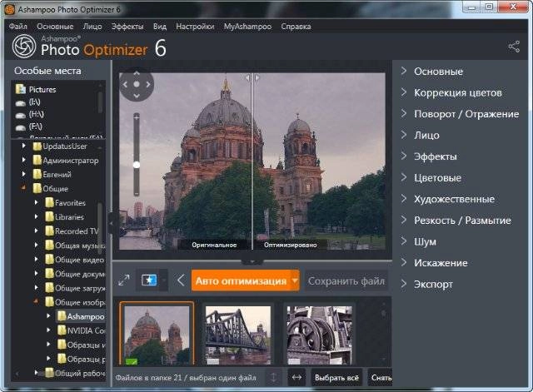
Task: Pan the preview image left arrow
Action: (x=125, y=84)
